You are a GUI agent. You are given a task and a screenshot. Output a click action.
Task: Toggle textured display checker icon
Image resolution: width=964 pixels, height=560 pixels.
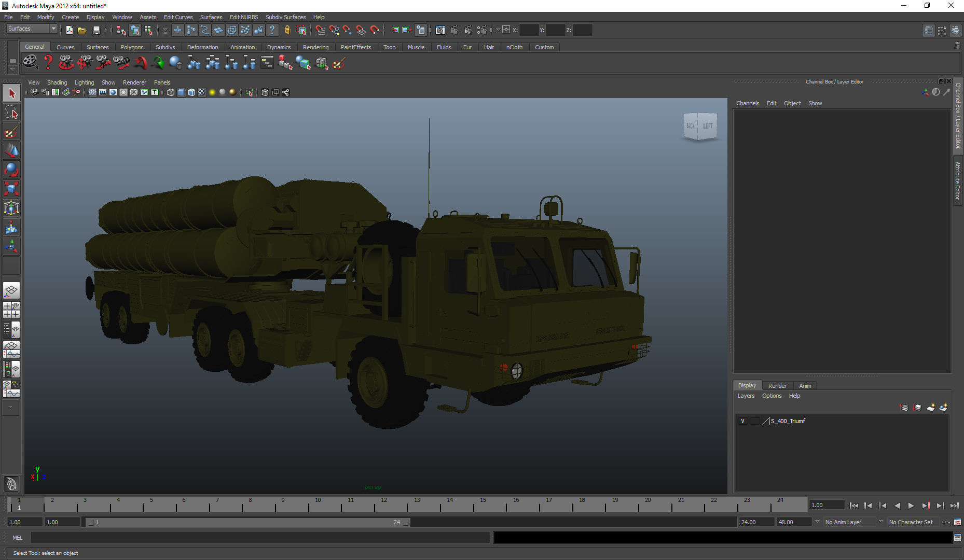pyautogui.click(x=202, y=92)
